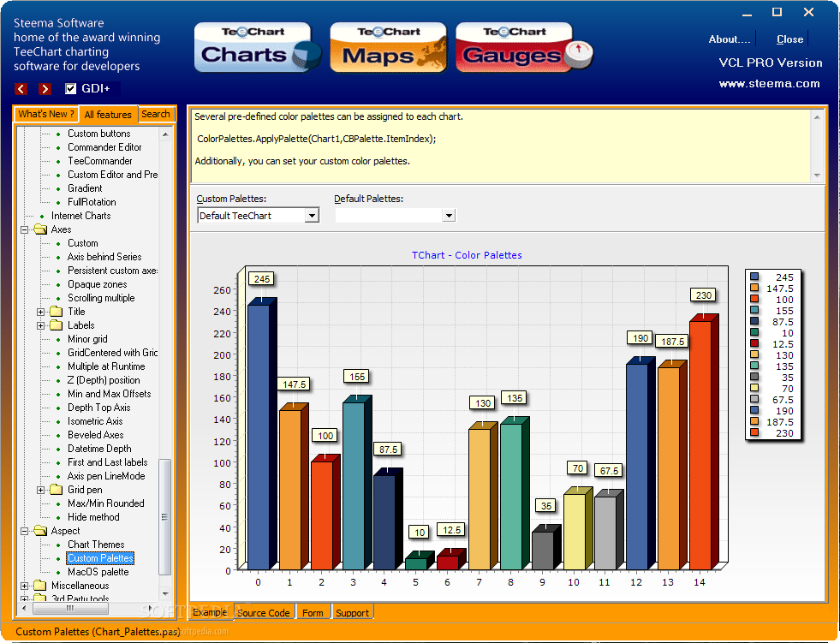Toggle the GDI+ checkbox
Image resolution: width=840 pixels, height=643 pixels.
click(x=71, y=88)
